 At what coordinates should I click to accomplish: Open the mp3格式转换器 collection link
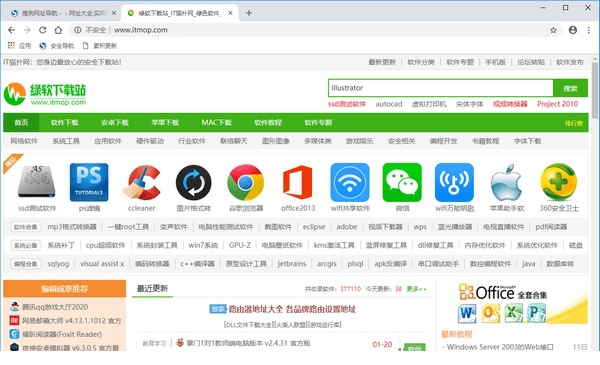[x=72, y=227]
